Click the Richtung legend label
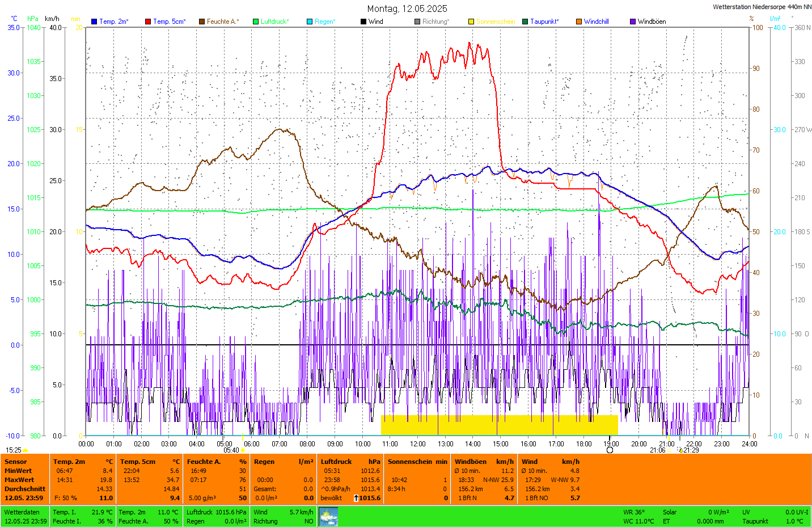 (435, 22)
